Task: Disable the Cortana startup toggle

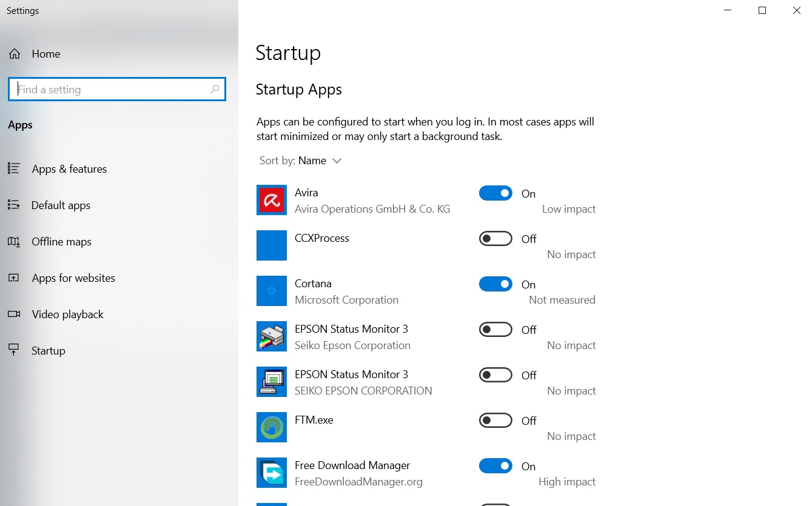Action: 495,284
